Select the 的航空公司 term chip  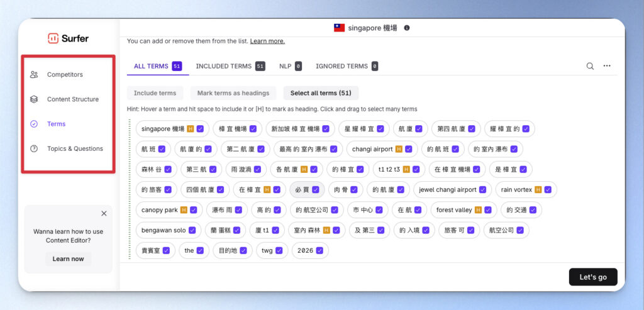(317, 210)
